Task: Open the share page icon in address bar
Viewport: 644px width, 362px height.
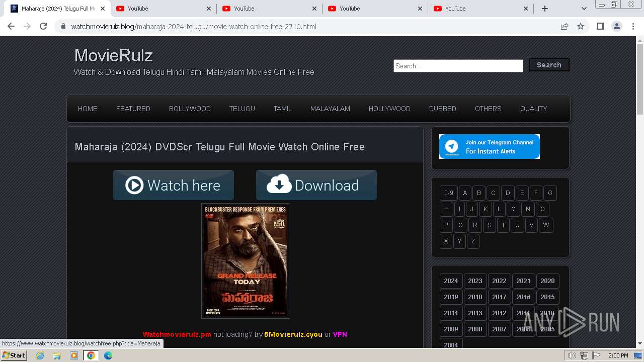Action: pyautogui.click(x=565, y=26)
